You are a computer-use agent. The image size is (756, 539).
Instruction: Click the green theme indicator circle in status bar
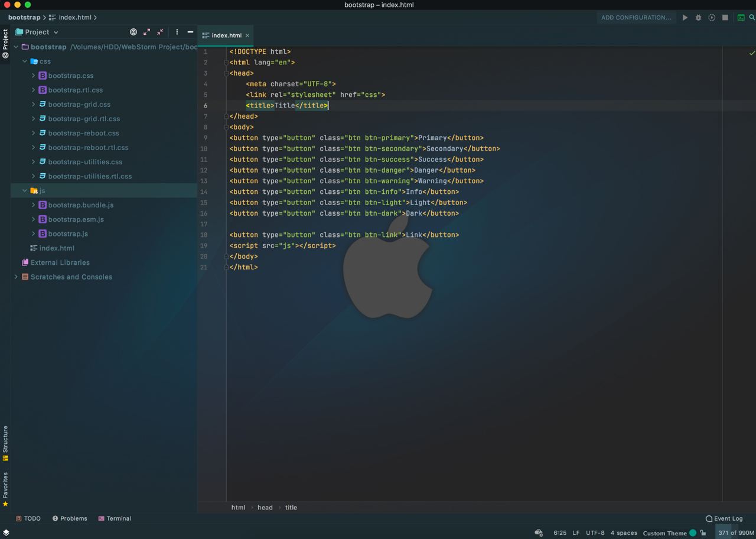point(693,532)
